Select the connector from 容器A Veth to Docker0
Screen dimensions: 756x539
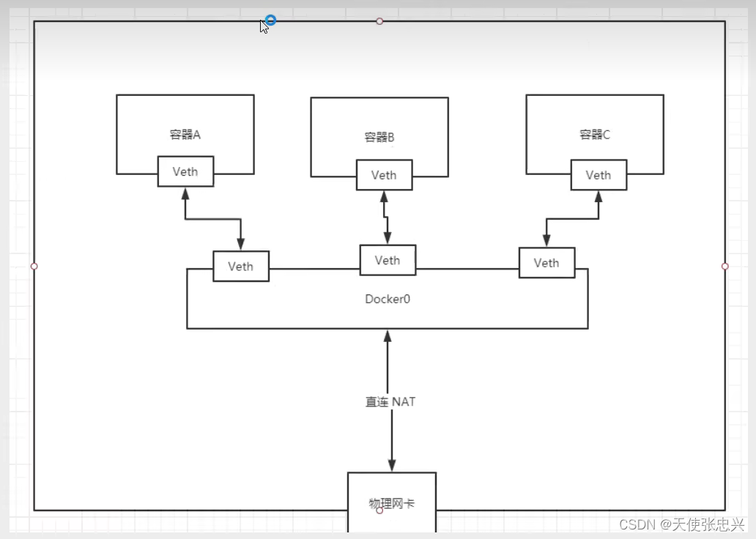[x=212, y=218]
